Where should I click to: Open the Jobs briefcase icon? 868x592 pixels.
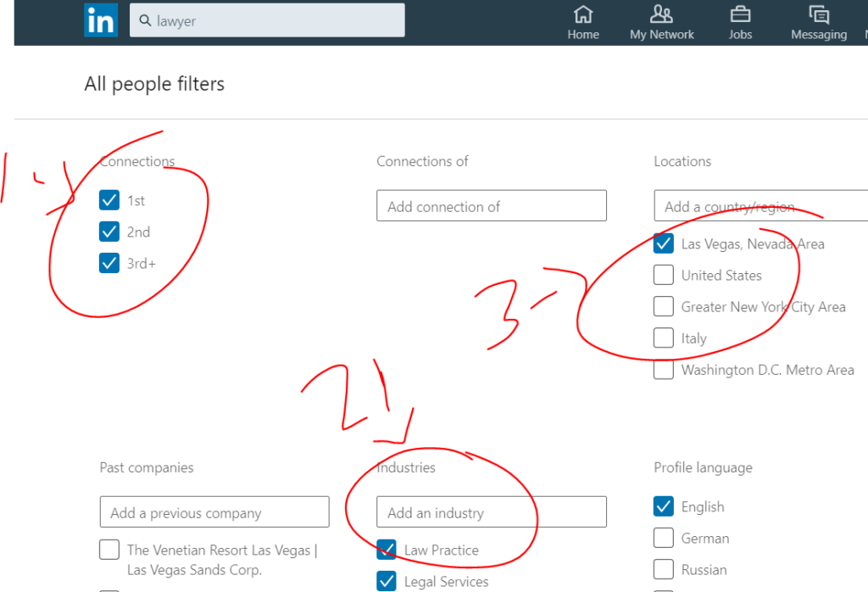pyautogui.click(x=740, y=14)
